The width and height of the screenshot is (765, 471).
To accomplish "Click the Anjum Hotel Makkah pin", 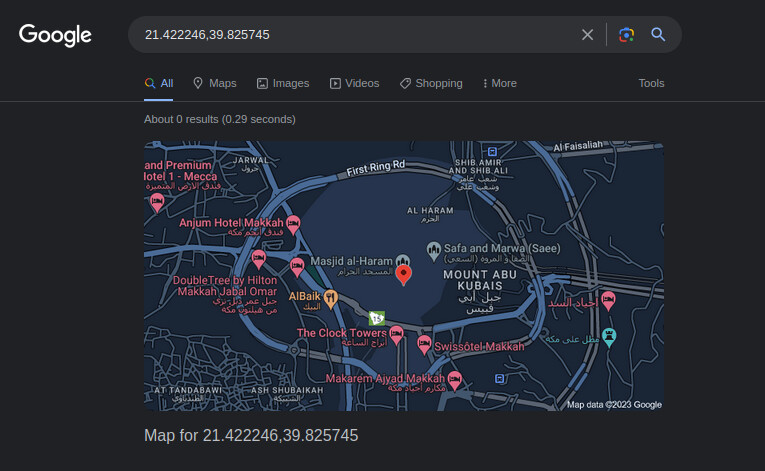I will (293, 223).
